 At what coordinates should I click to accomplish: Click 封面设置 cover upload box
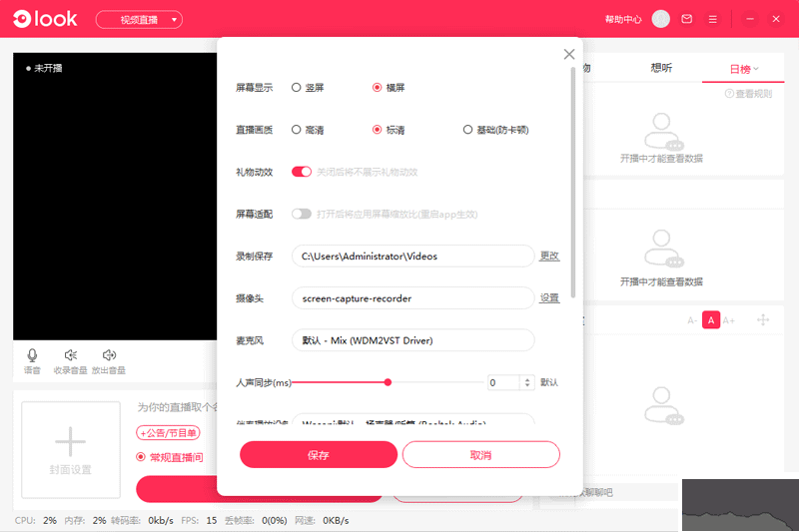click(70, 449)
